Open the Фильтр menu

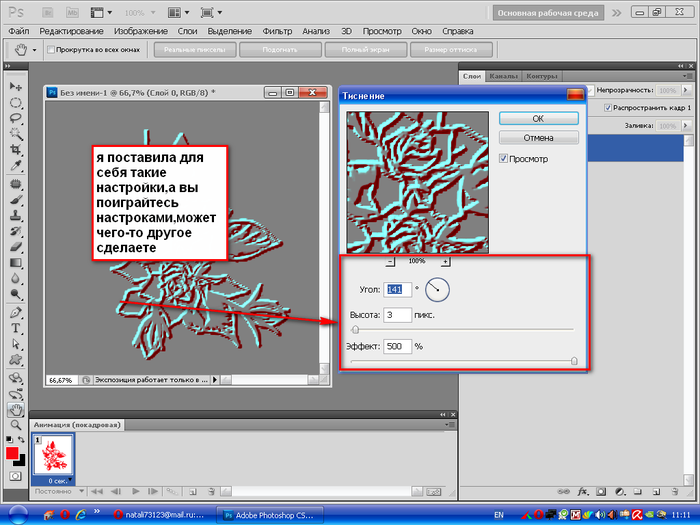(x=277, y=31)
